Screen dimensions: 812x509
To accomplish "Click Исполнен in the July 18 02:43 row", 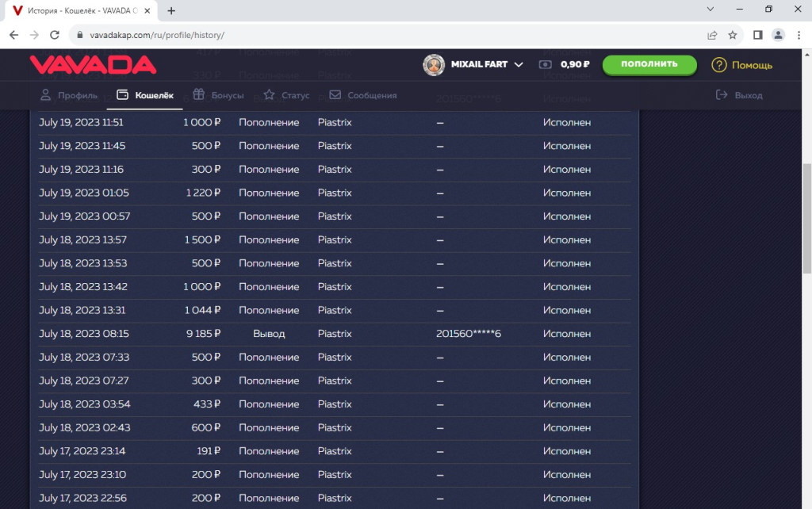I will click(x=567, y=428).
